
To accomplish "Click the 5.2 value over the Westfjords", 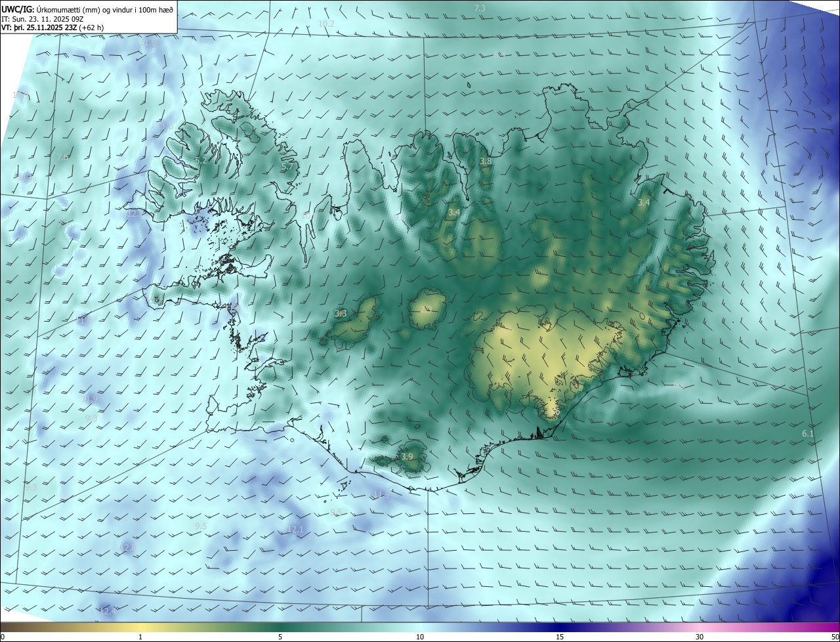I will [x=201, y=160].
